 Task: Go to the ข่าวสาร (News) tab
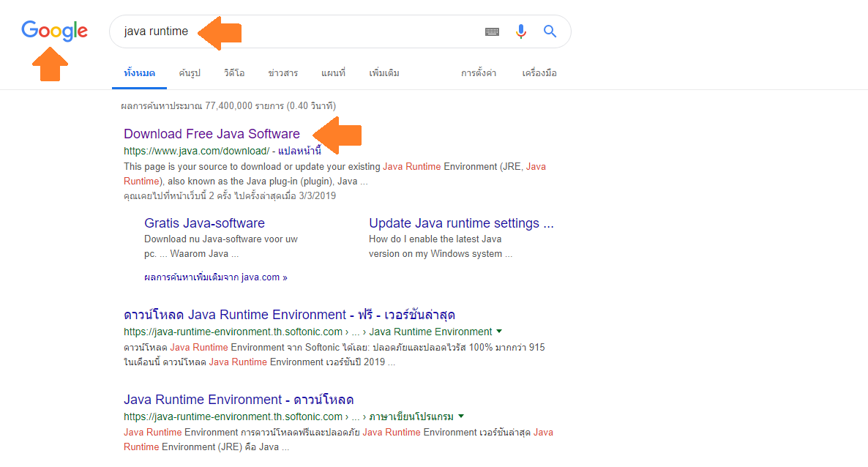[283, 73]
